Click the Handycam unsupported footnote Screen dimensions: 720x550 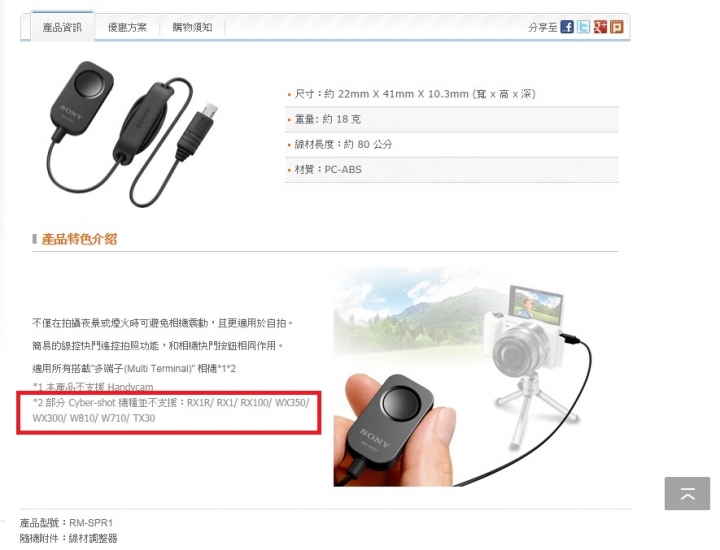coord(93,387)
